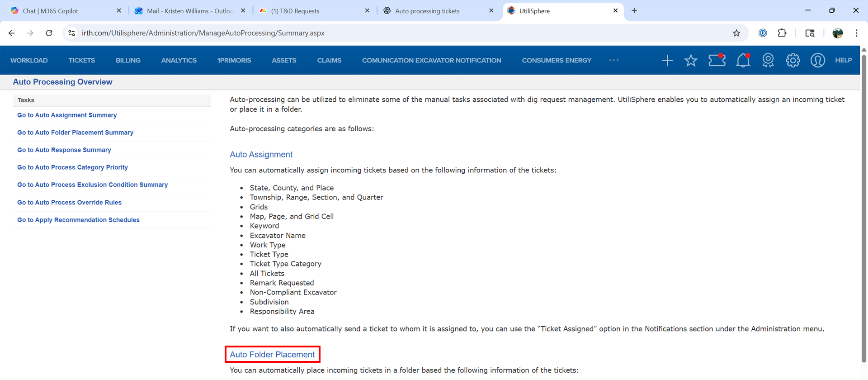The width and height of the screenshot is (868, 380).
Task: Close the Chat | M365 Copilot tab
Action: [119, 10]
